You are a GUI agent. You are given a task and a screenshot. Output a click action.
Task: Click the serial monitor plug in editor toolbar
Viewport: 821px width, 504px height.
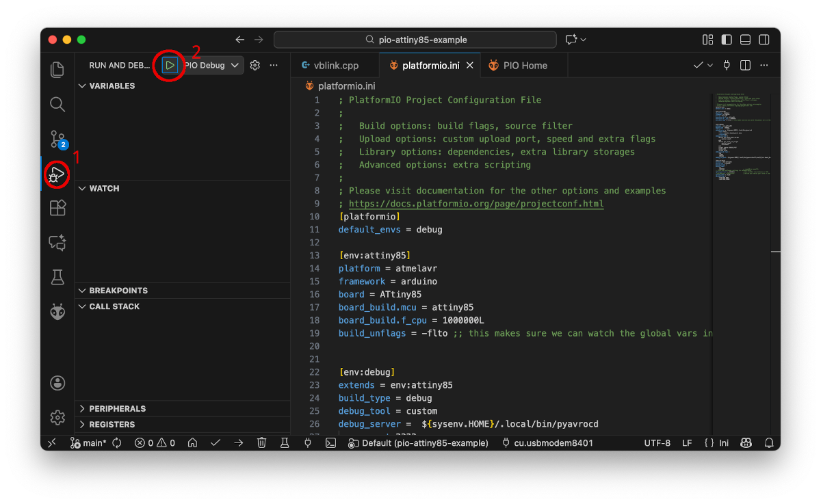click(727, 66)
